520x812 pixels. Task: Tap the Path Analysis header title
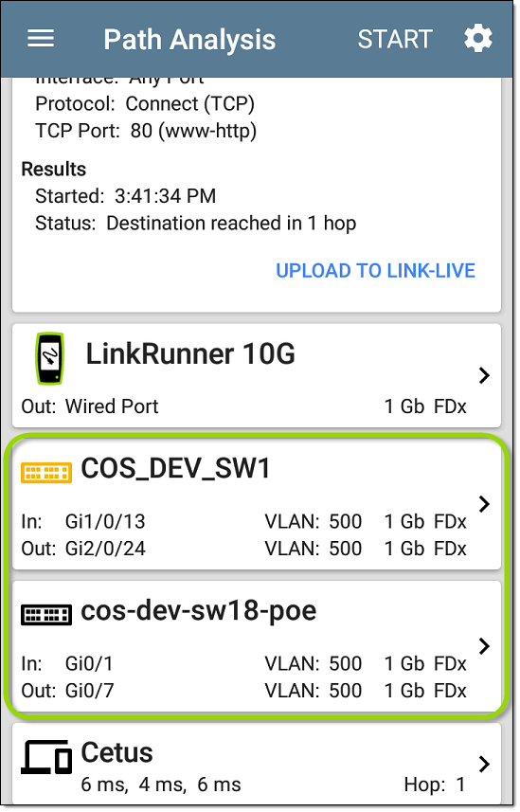189,40
